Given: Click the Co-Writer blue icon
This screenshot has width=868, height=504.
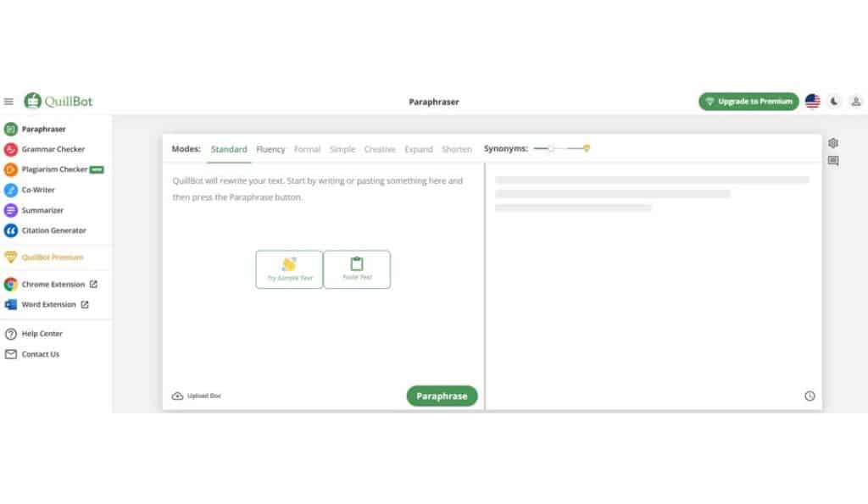Looking at the screenshot, I should point(10,190).
